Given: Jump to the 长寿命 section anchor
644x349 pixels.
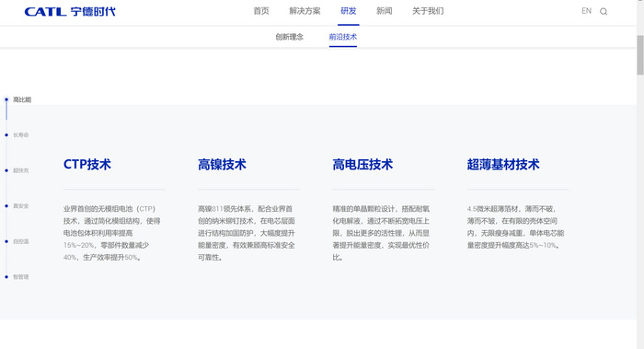Looking at the screenshot, I should click(20, 134).
